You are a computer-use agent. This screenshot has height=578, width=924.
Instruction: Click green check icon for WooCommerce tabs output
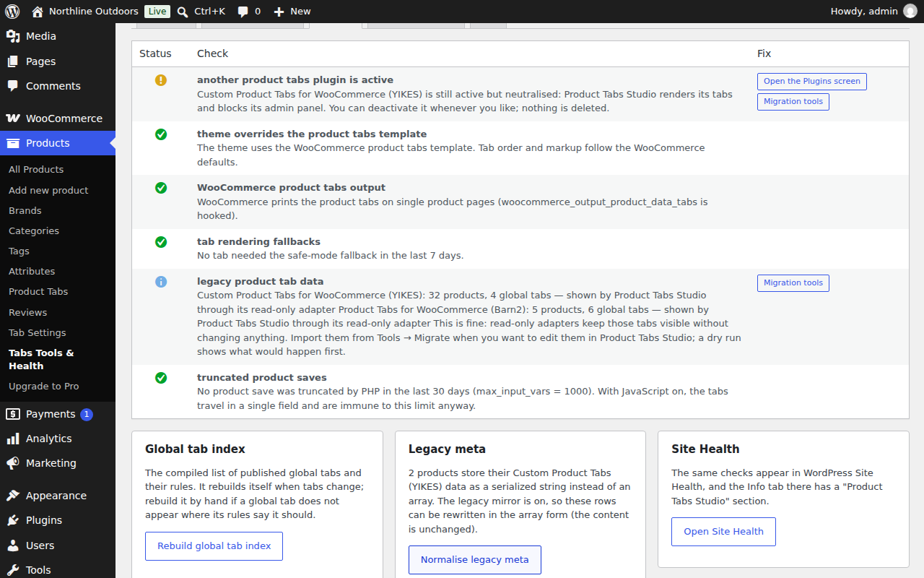tap(161, 188)
